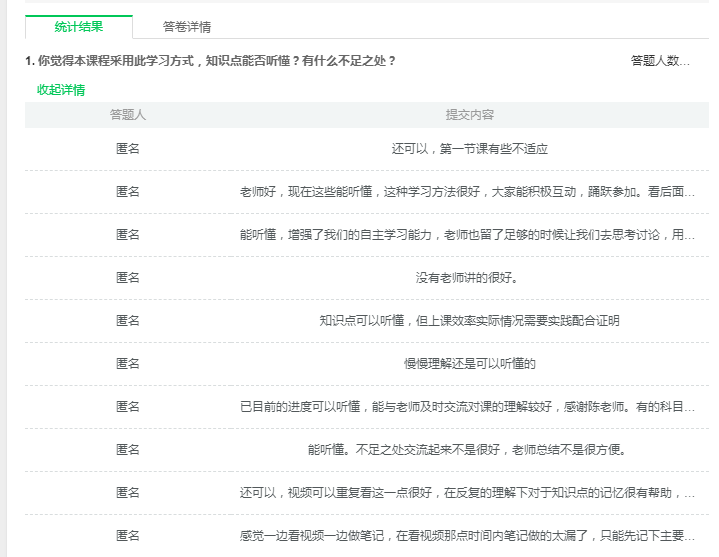Open the answer beginning '还可以，视频可以重复看'
This screenshot has width=719, height=557.
click(467, 493)
